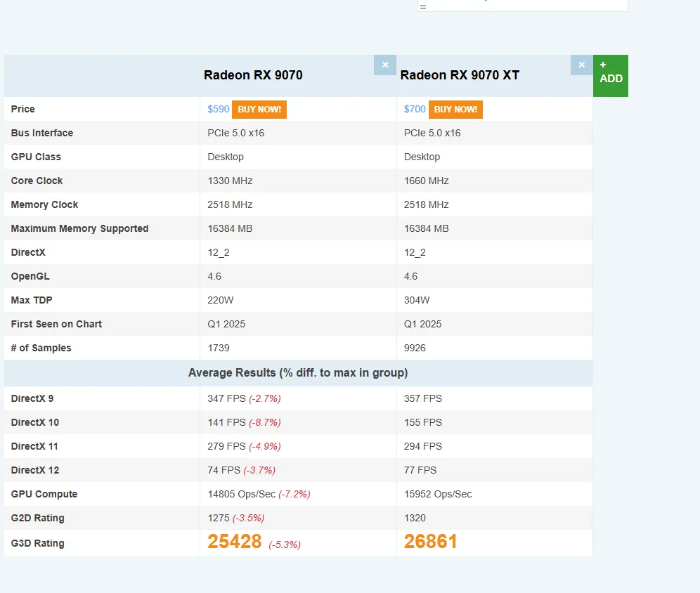Select the # of Samples row label
Image resolution: width=700 pixels, height=593 pixels.
[41, 348]
